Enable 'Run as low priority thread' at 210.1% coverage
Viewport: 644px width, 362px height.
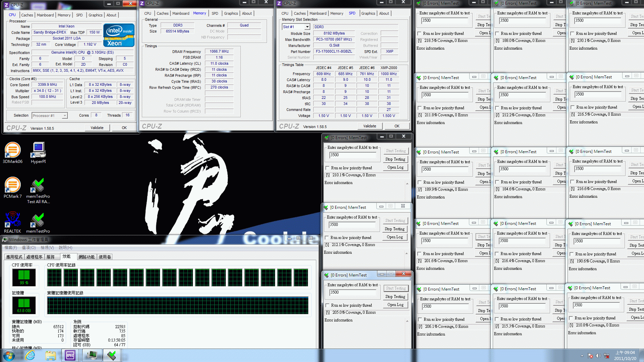click(327, 168)
